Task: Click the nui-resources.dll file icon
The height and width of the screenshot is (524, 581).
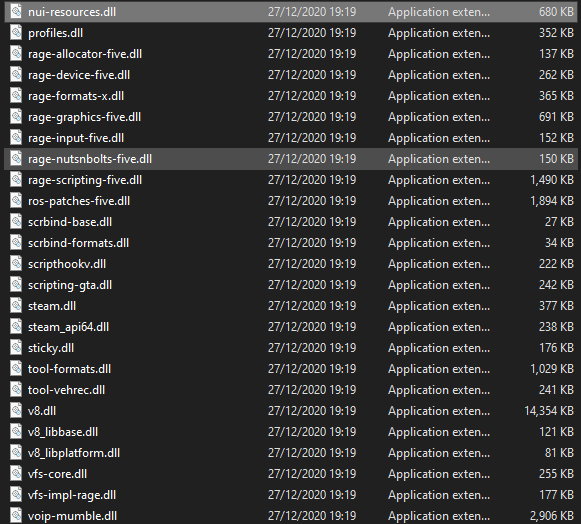Action: tap(16, 11)
